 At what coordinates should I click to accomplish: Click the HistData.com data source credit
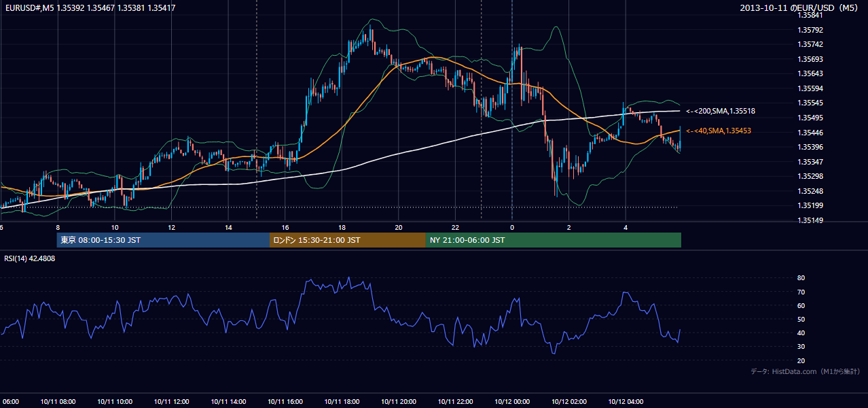(x=806, y=371)
